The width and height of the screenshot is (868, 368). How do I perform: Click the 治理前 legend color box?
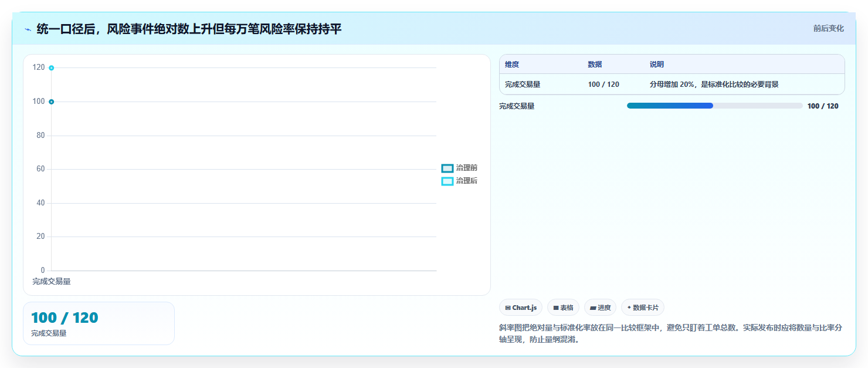(x=447, y=168)
